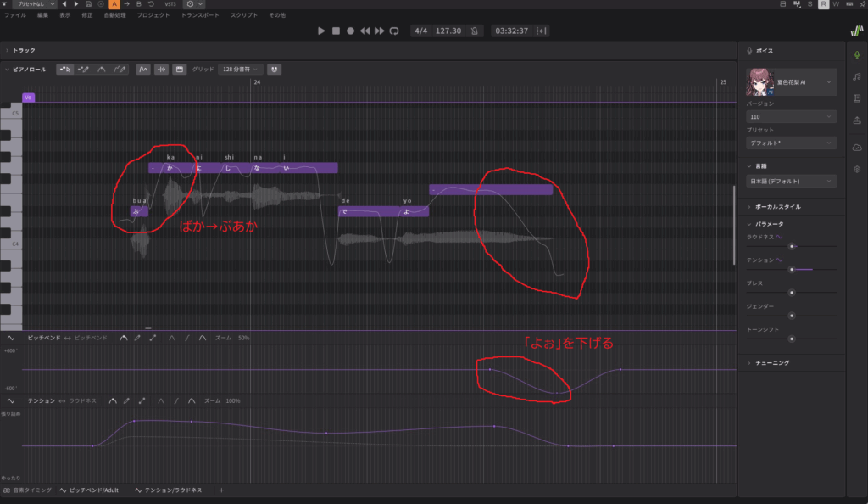Go to next preset with right arrow
Viewport: 868px width, 504px height.
coord(75,4)
